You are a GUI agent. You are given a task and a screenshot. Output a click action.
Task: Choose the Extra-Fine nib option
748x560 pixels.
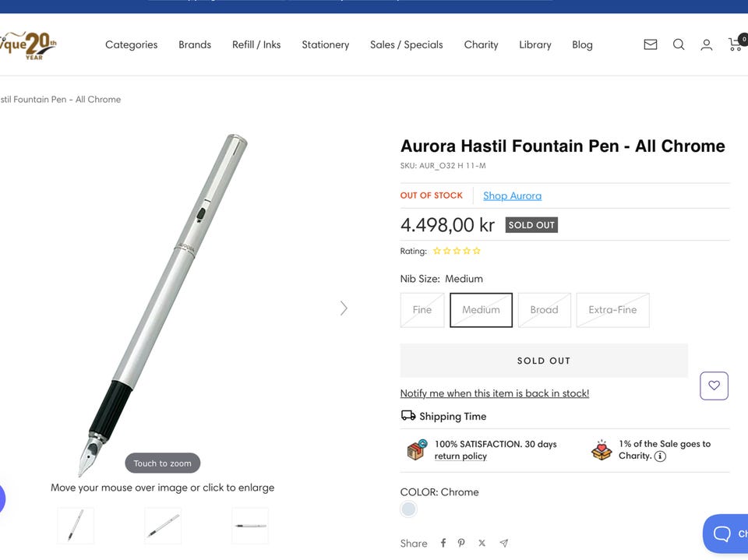point(612,310)
